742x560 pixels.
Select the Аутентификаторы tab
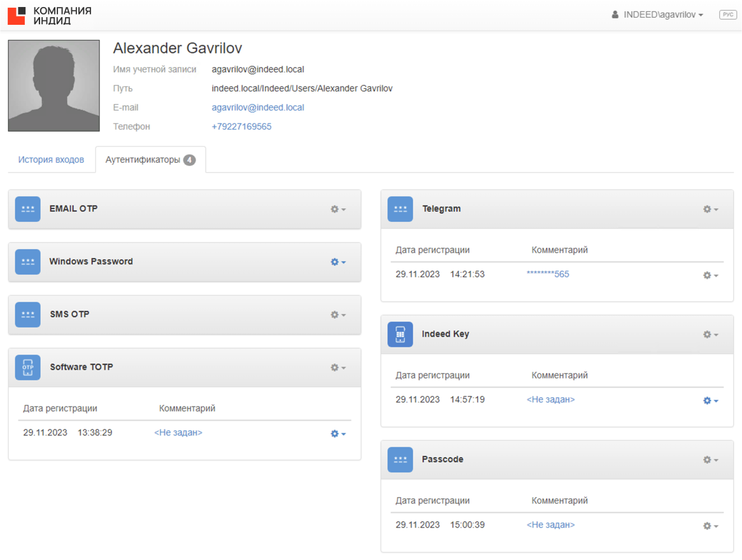coord(150,160)
